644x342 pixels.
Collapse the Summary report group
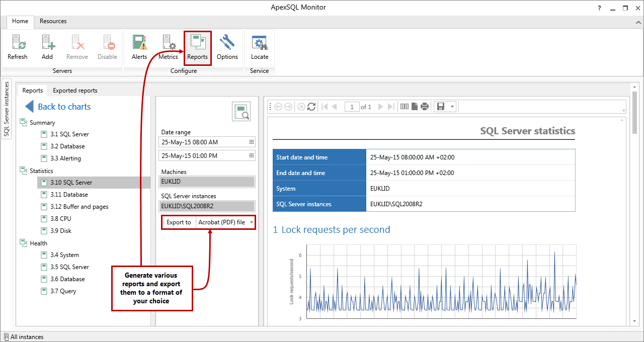23,122
